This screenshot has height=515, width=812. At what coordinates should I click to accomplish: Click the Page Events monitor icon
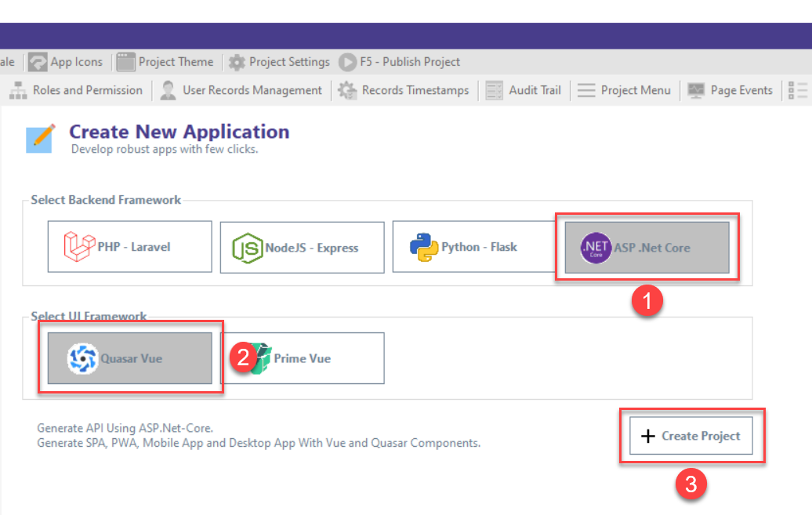tap(695, 91)
